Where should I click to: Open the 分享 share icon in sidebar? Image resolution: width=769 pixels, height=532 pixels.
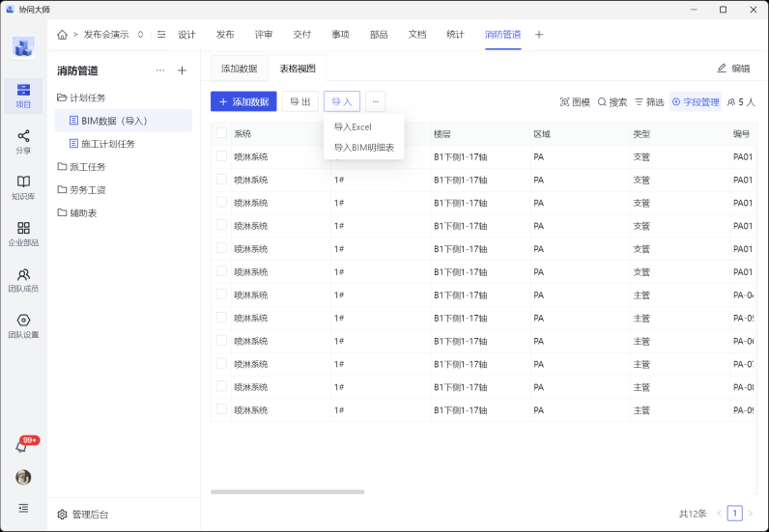23,136
